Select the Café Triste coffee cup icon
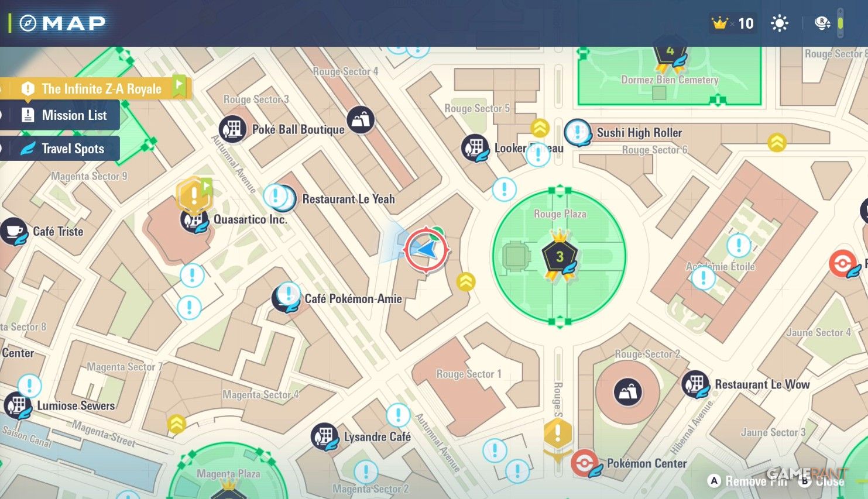868x499 pixels. click(x=13, y=231)
